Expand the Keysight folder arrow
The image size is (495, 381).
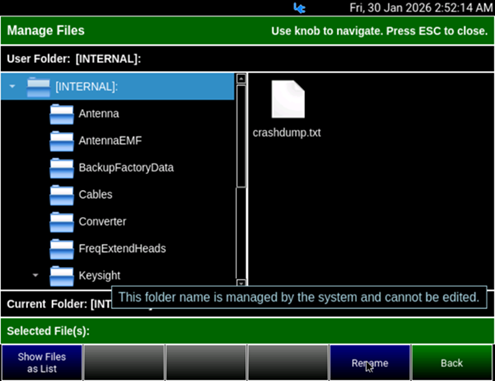(35, 275)
